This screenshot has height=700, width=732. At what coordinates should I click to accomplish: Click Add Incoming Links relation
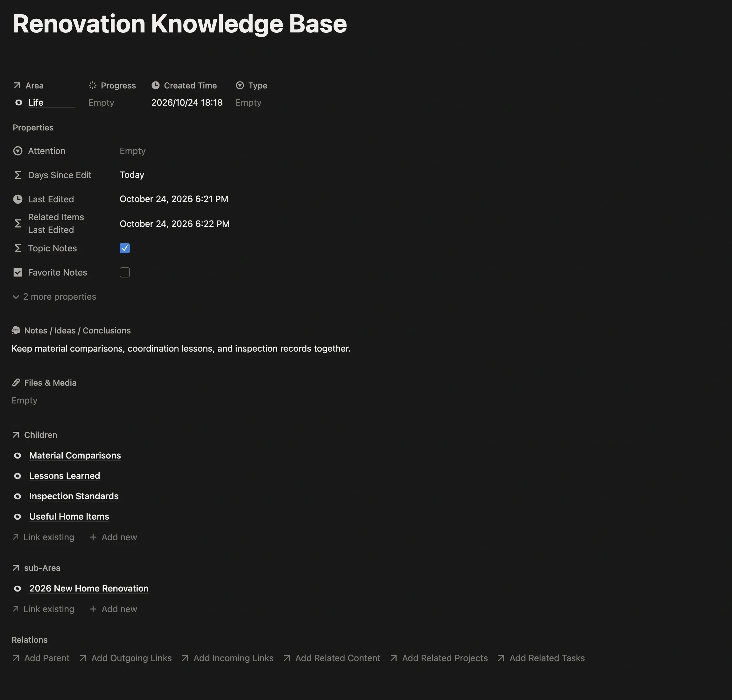coord(228,658)
